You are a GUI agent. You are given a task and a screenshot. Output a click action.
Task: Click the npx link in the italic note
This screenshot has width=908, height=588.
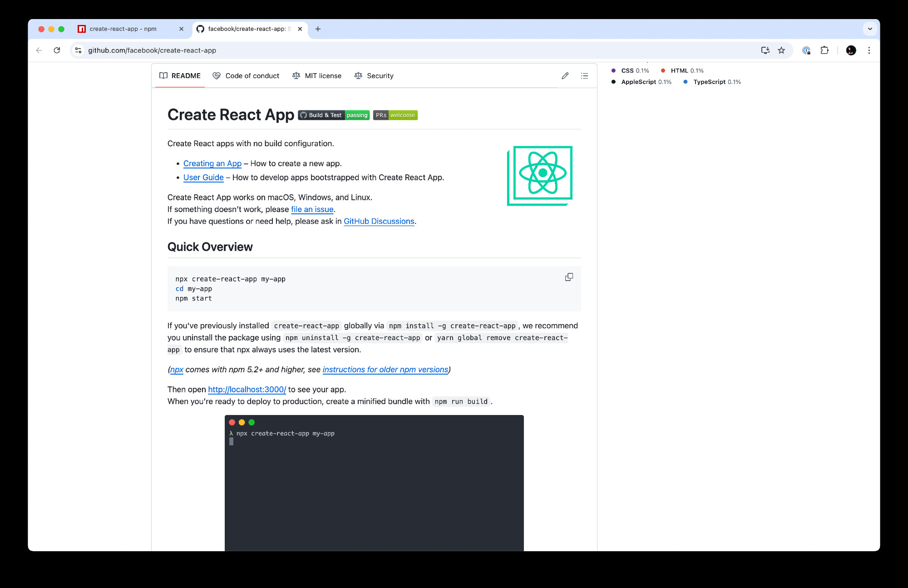pyautogui.click(x=177, y=370)
